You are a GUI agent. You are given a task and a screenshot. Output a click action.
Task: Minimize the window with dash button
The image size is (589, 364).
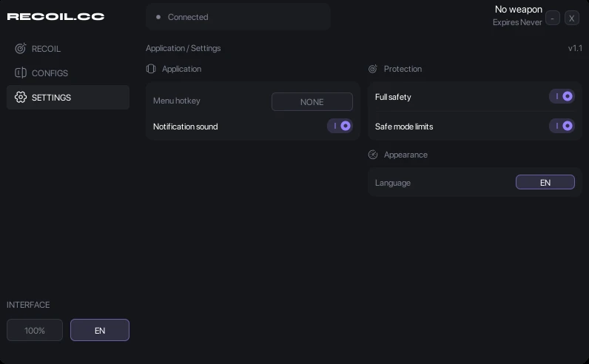click(553, 18)
